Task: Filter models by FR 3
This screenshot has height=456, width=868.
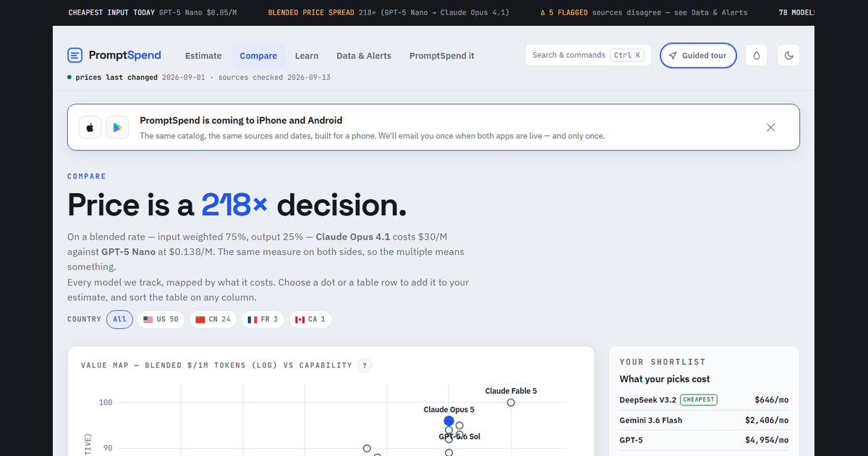Action: click(263, 319)
